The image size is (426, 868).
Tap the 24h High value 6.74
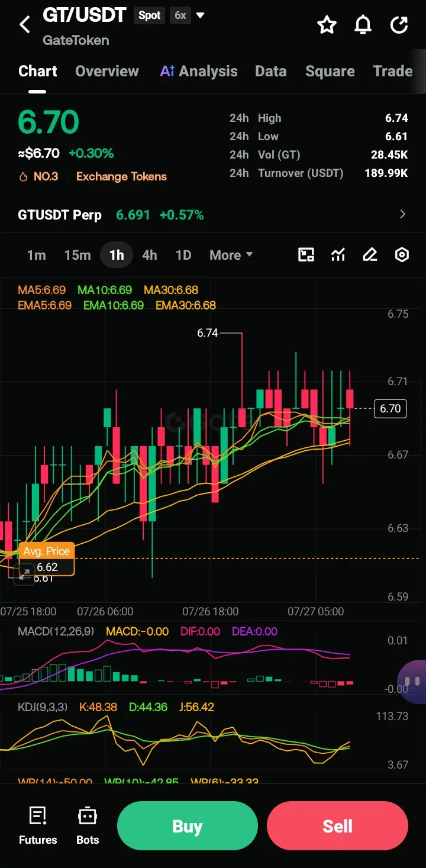pyautogui.click(x=396, y=118)
